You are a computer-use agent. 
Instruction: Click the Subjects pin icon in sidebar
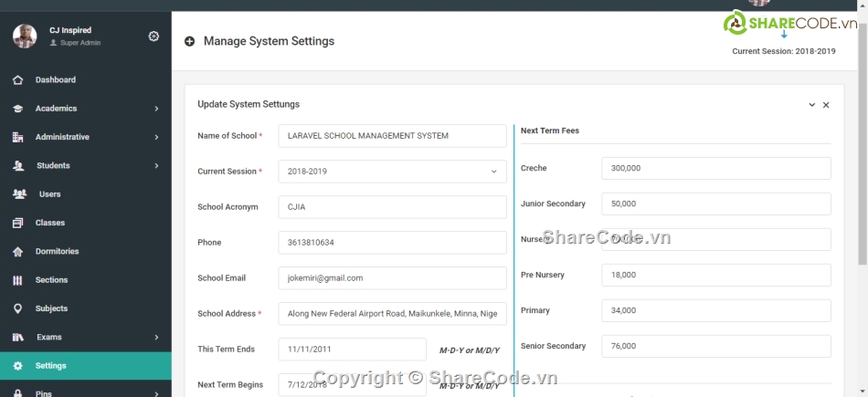tap(18, 308)
